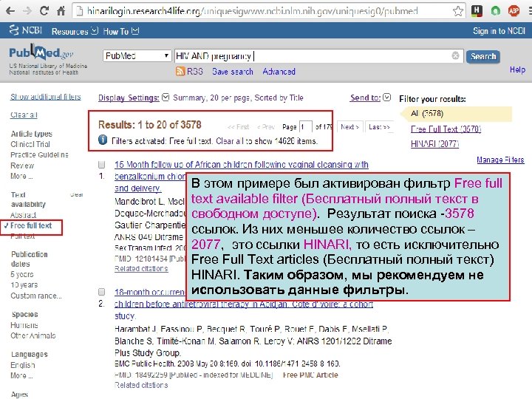The width and height of the screenshot is (532, 399).
Task: Open Related citations for result 1
Action: (141, 268)
